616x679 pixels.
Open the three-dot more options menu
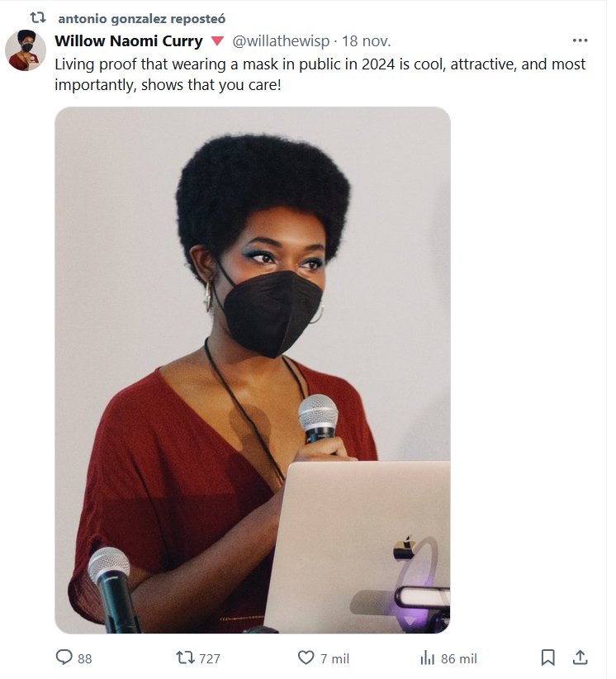tap(580, 40)
